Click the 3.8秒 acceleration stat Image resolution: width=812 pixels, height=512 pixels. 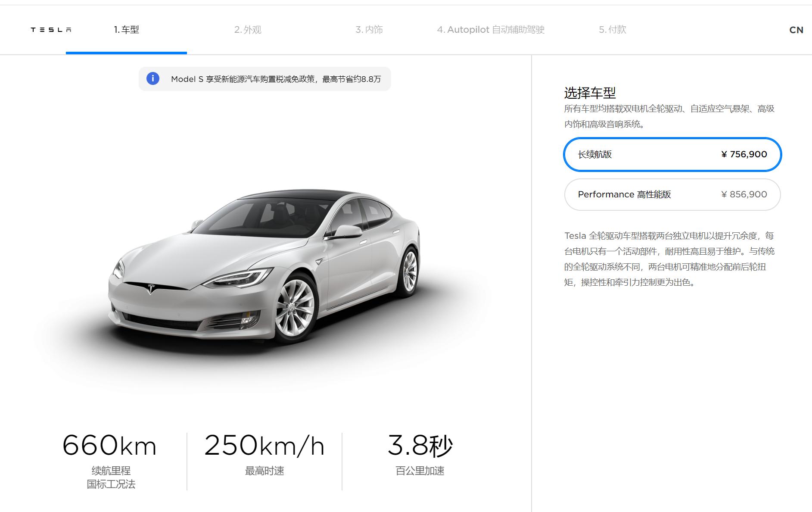coord(420,445)
